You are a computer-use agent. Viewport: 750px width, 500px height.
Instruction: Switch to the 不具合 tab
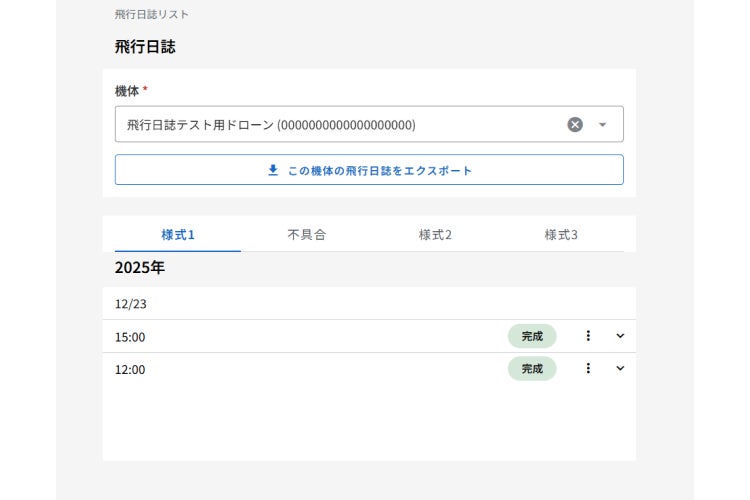click(x=306, y=235)
